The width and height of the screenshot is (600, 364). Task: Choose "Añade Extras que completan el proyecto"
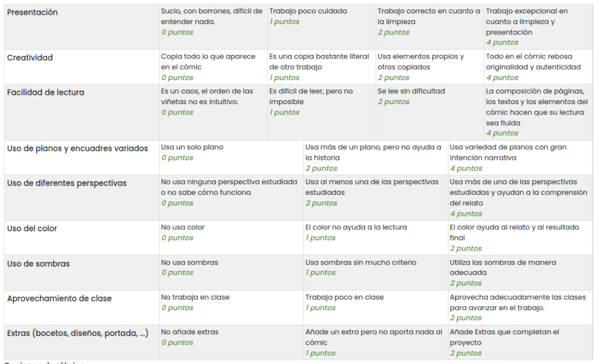click(x=520, y=342)
